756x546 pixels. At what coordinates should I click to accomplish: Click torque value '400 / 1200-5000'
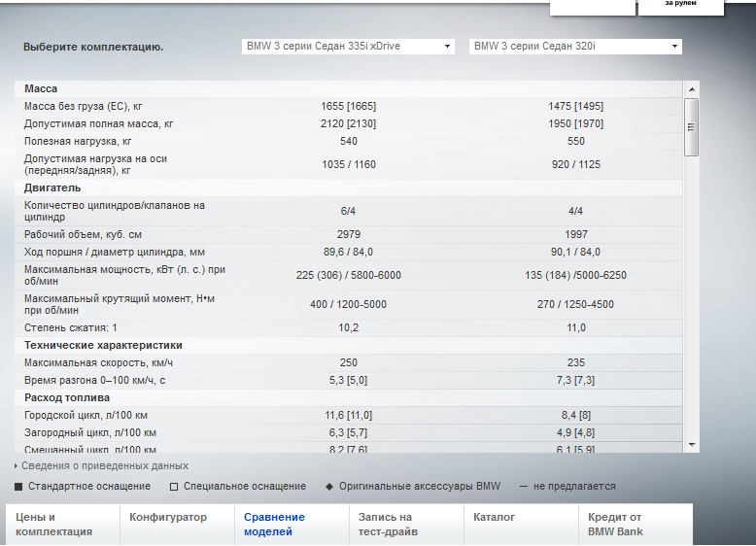pos(348,304)
